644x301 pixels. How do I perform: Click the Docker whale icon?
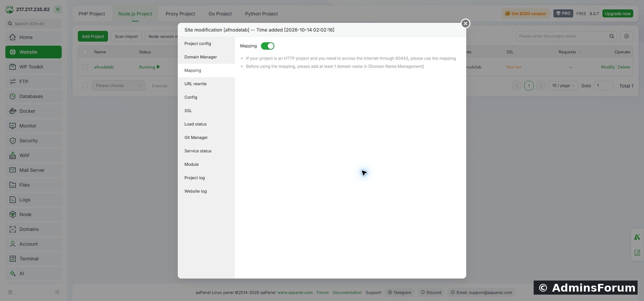(x=13, y=111)
